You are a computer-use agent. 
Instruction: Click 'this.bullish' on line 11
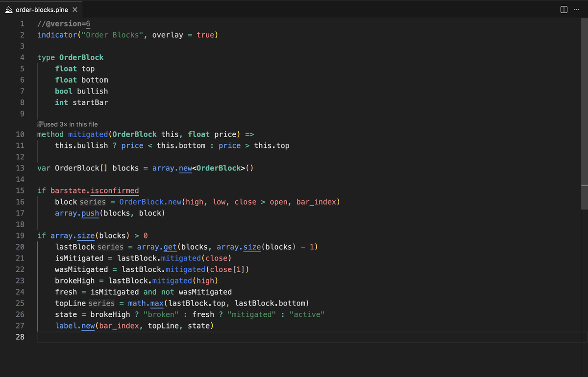pos(81,145)
